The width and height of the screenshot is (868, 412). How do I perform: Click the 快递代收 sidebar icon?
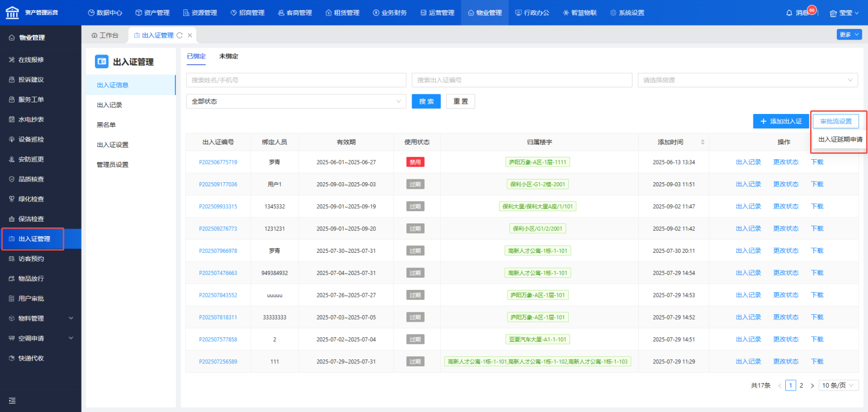pos(12,358)
